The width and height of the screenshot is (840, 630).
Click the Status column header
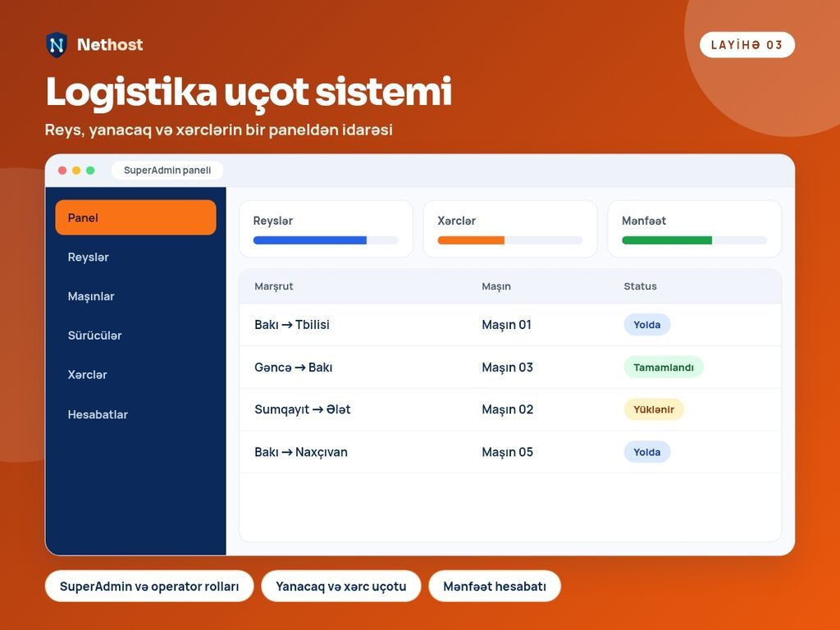(640, 286)
